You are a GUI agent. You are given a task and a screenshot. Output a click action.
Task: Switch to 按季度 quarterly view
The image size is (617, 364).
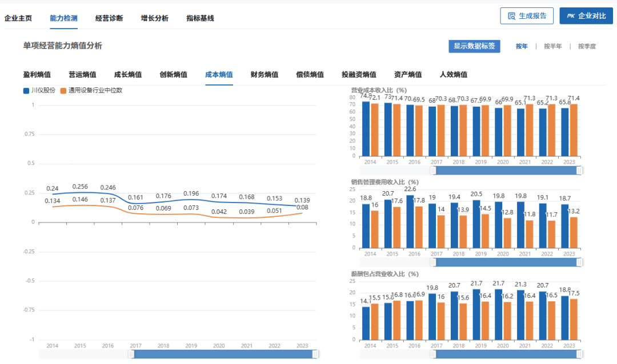[x=587, y=46]
